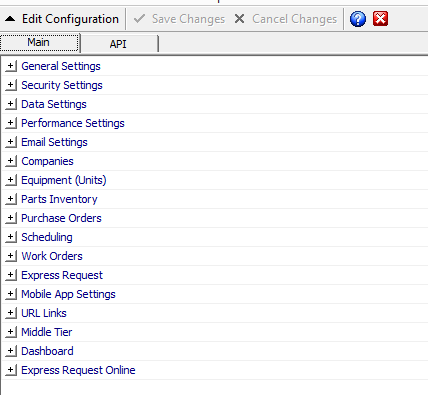Viewport: 428px width, 395px height.
Task: Select the Data Settings label
Action: click(54, 104)
